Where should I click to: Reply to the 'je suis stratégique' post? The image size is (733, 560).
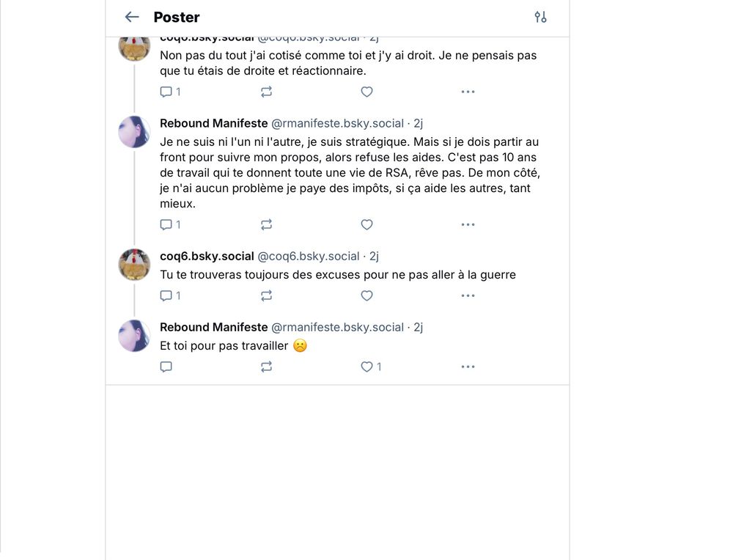(166, 224)
